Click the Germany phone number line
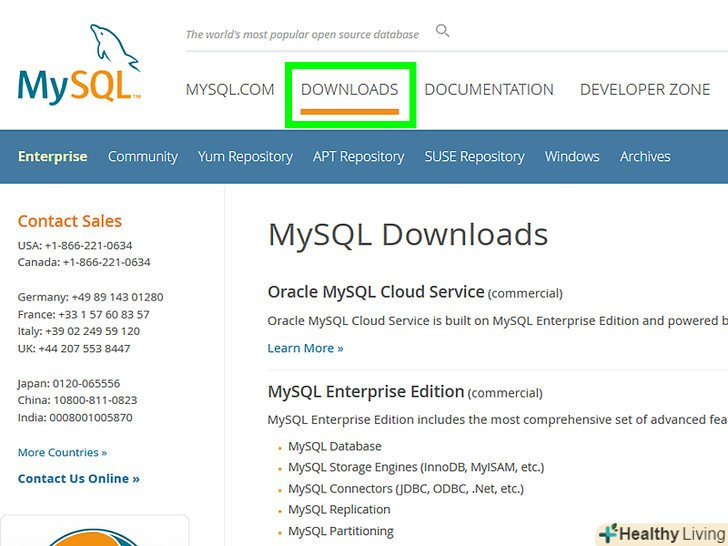Viewport: 728px width, 546px height. [91, 297]
